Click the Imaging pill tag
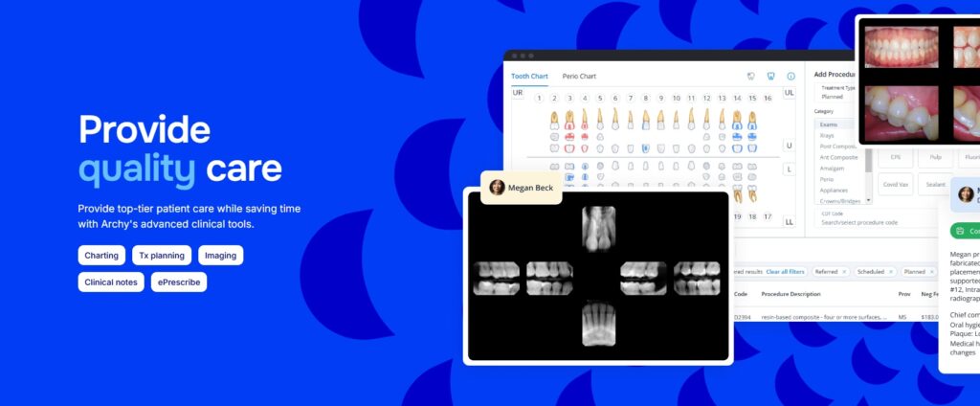The height and width of the screenshot is (406, 980). 221,256
